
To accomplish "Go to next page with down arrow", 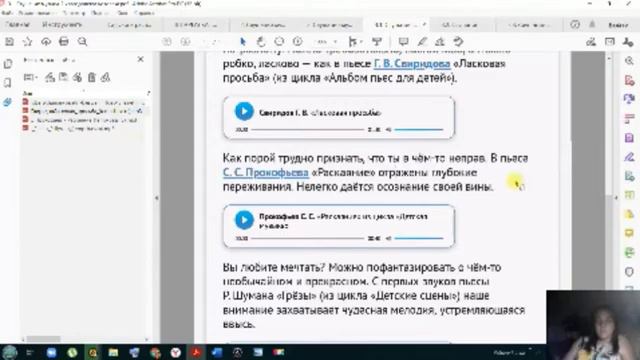I will (x=185, y=42).
